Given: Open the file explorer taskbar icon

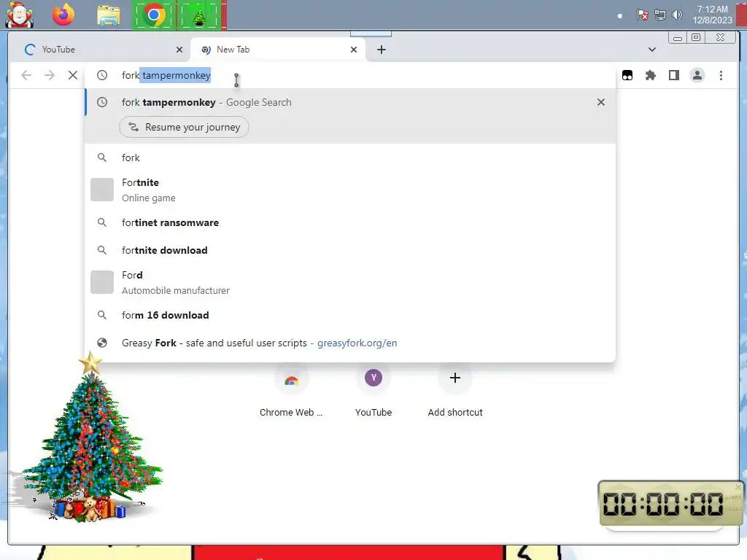Looking at the screenshot, I should pos(109,15).
